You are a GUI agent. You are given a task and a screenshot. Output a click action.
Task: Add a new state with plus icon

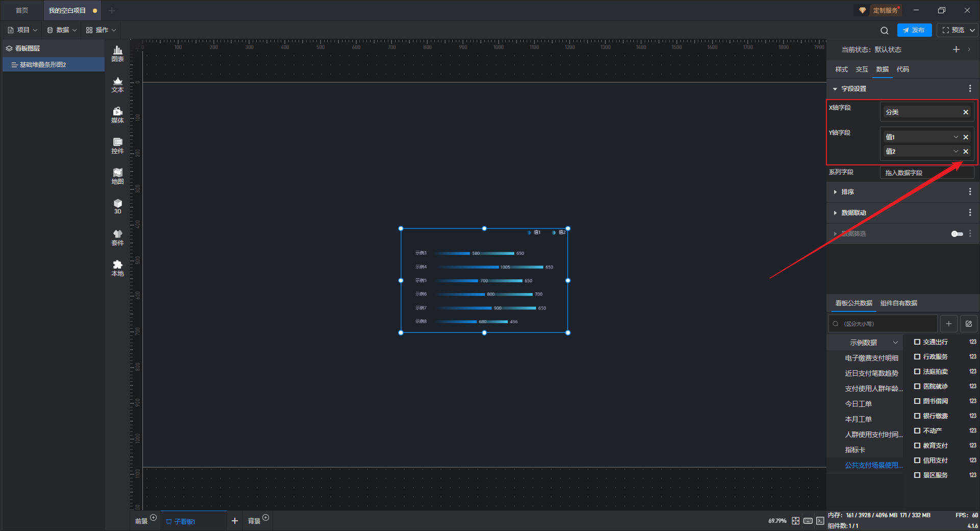pyautogui.click(x=956, y=50)
